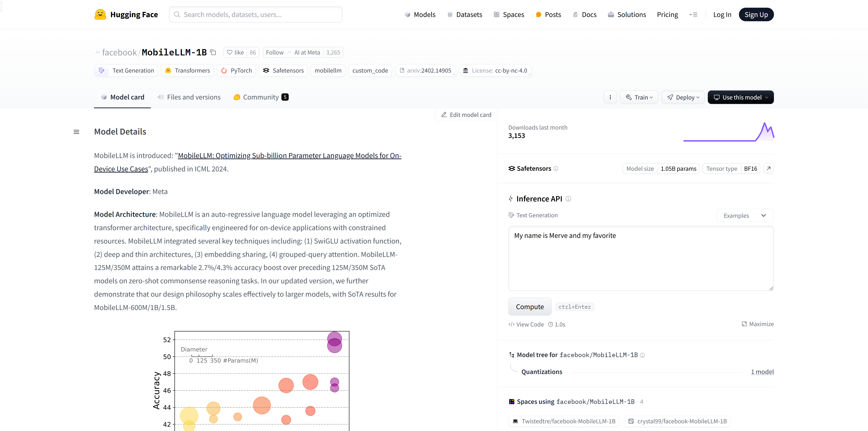Click the Safetensors logo in the sidebar
Image resolution: width=868 pixels, height=431 pixels.
512,168
